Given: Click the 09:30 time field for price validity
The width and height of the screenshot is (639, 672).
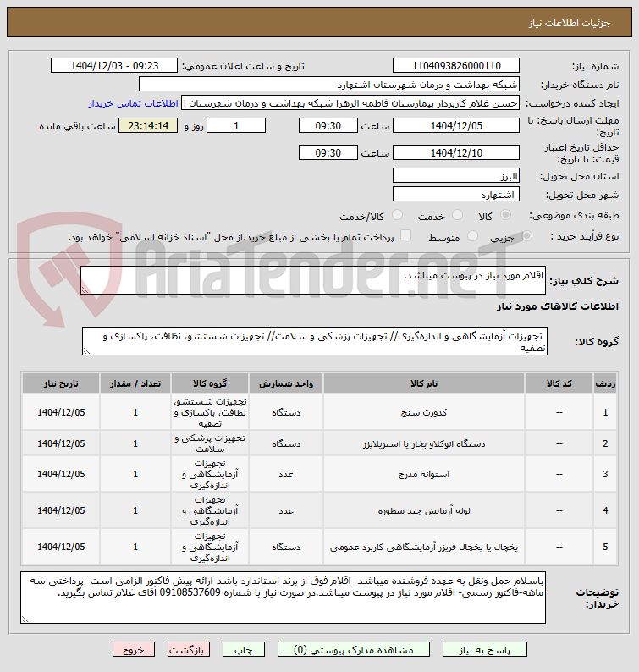Looking at the screenshot, I should [328, 152].
